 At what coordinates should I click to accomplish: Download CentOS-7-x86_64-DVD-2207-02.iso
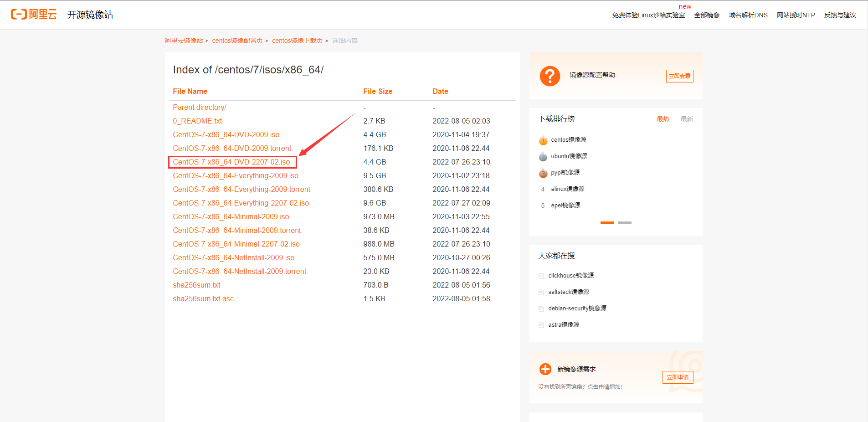(231, 162)
